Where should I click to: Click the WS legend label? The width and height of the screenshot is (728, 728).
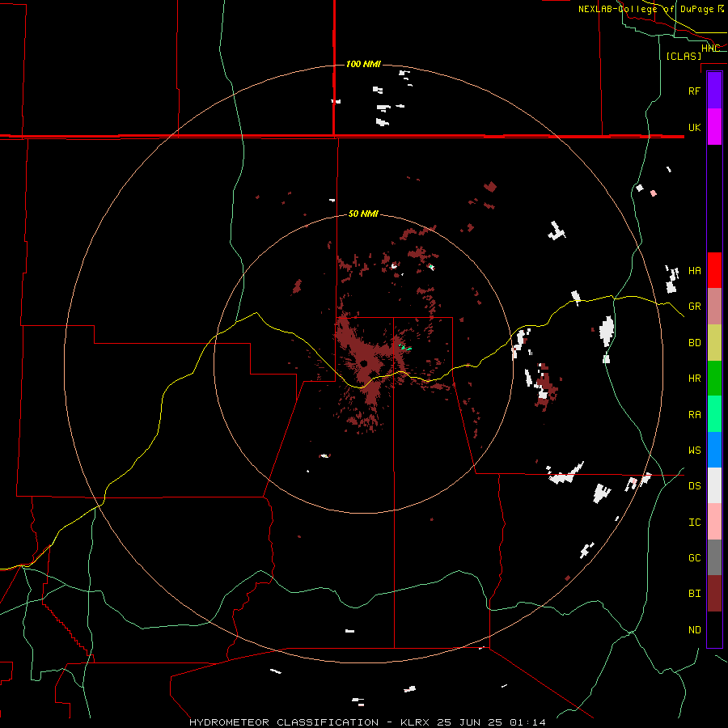coord(694,451)
